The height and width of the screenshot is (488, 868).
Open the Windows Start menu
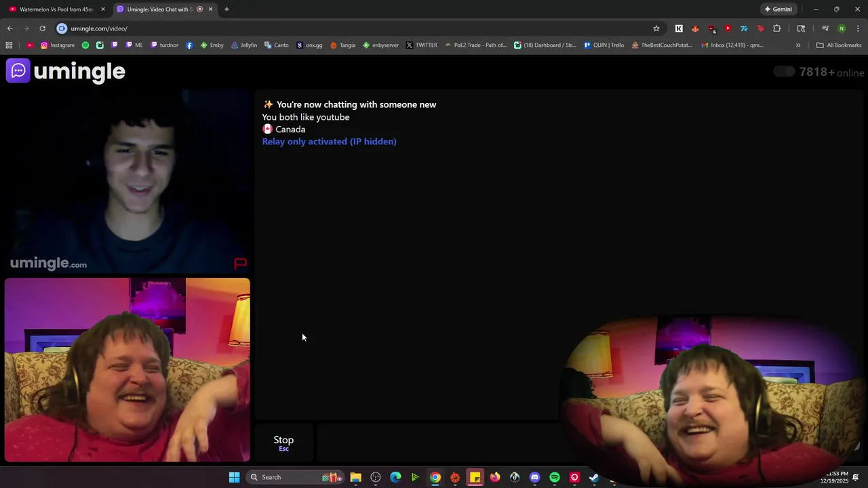[234, 477]
